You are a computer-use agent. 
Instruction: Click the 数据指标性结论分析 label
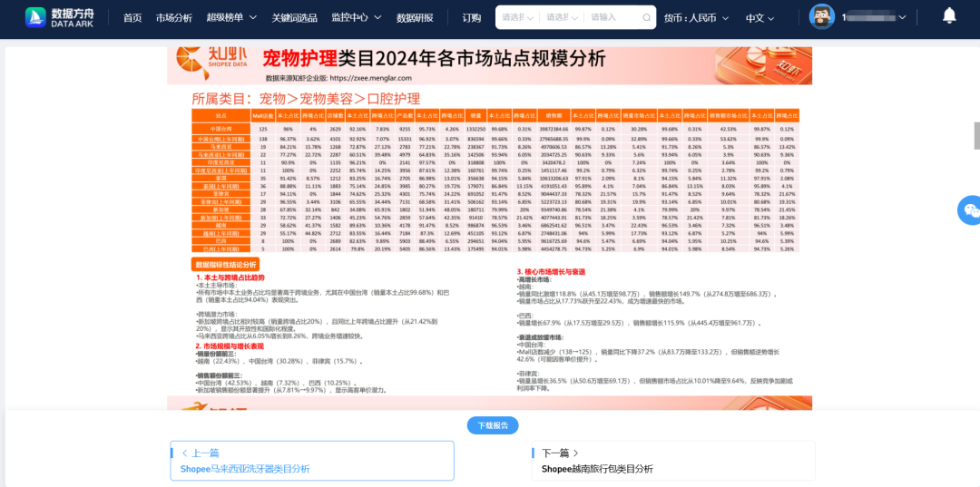pyautogui.click(x=224, y=265)
